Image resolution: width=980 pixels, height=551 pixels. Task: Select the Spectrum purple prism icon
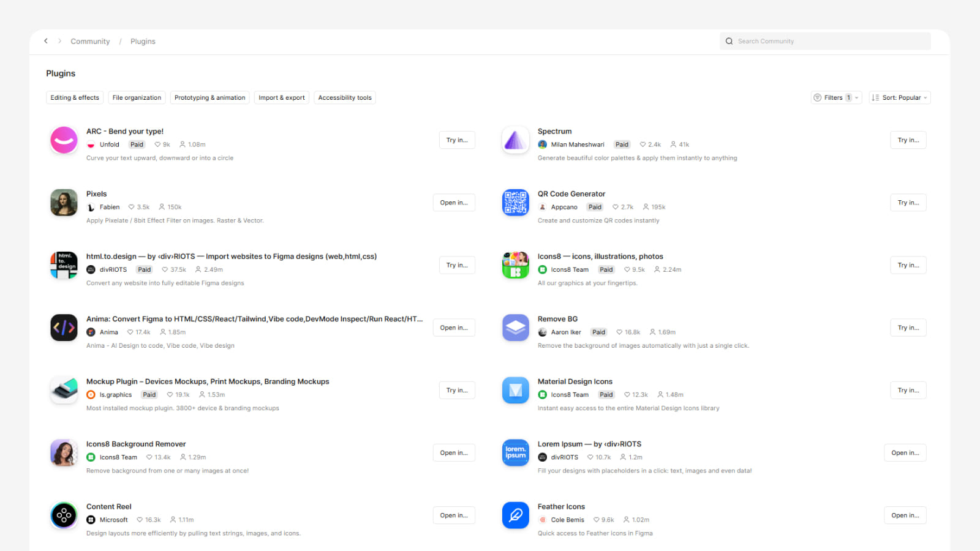tap(515, 140)
